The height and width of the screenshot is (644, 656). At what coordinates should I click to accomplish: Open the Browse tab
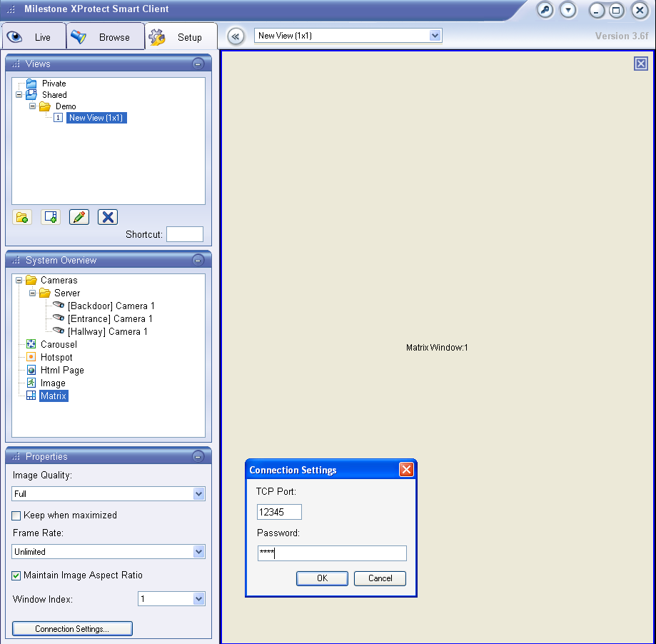point(105,37)
